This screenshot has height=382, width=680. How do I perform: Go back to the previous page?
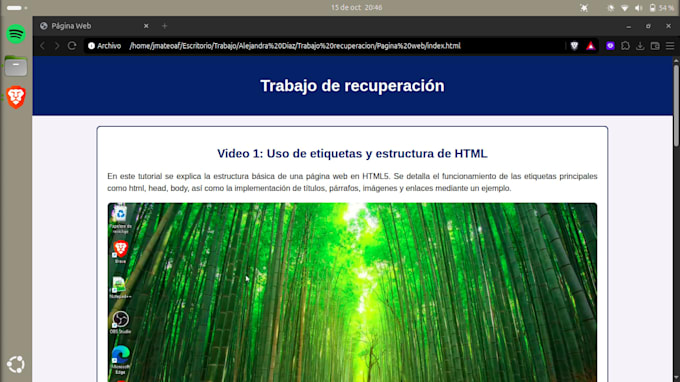pos(42,46)
